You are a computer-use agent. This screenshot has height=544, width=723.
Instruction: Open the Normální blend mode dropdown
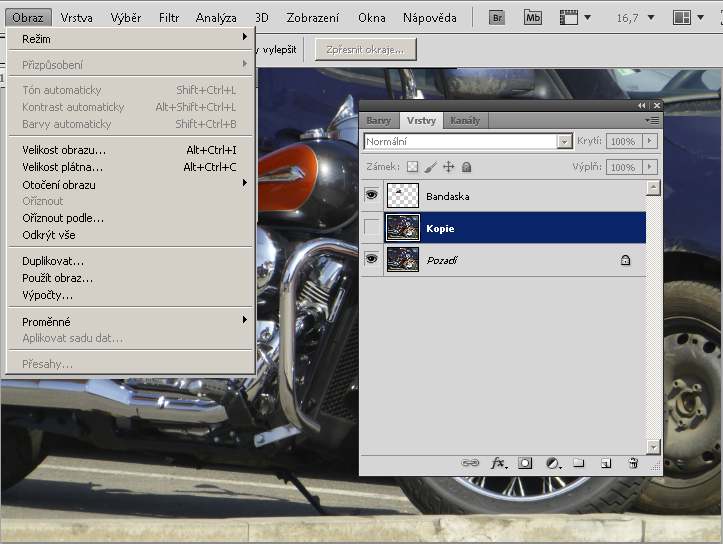click(x=565, y=142)
